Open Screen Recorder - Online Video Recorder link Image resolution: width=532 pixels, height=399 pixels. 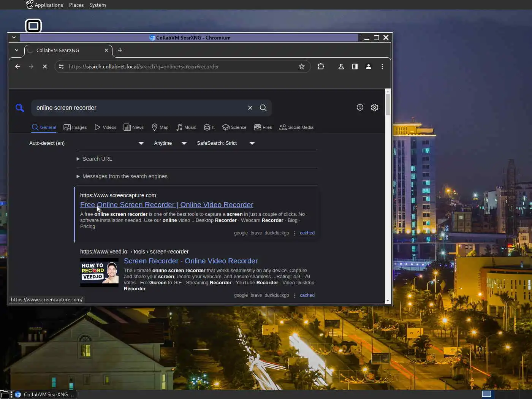191,261
